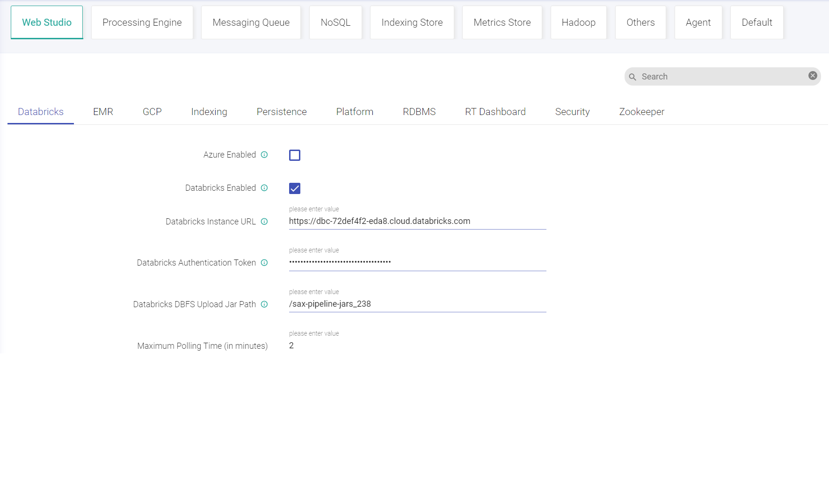Open the Security tab
Screen dimensions: 829x504
572,112
